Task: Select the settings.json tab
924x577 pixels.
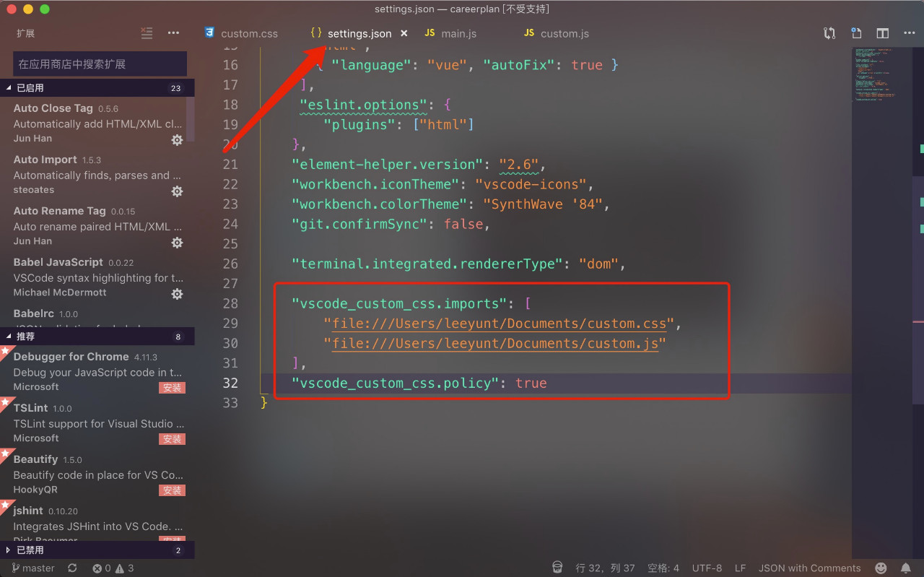Action: pos(359,33)
